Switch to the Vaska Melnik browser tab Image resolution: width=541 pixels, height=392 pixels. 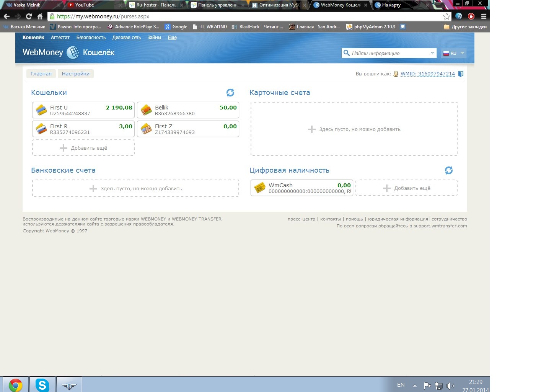pos(32,5)
